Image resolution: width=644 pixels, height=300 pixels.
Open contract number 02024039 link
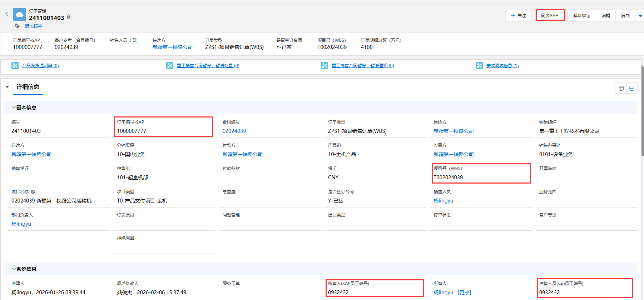[x=234, y=131]
